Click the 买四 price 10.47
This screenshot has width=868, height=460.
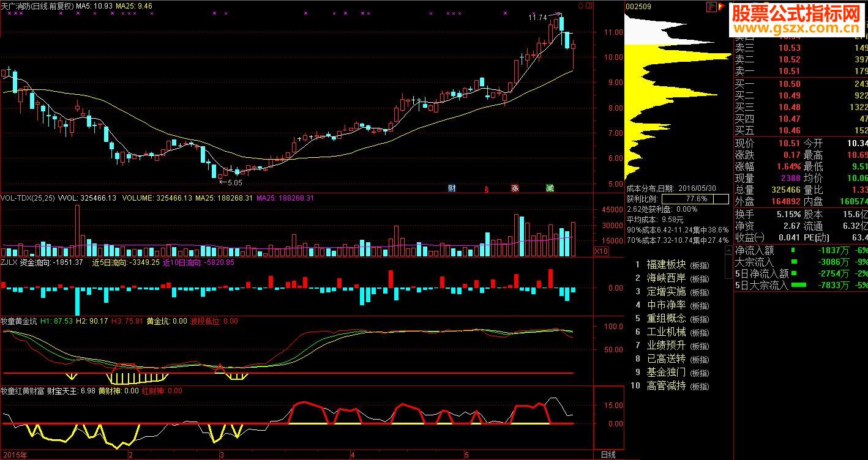point(789,119)
